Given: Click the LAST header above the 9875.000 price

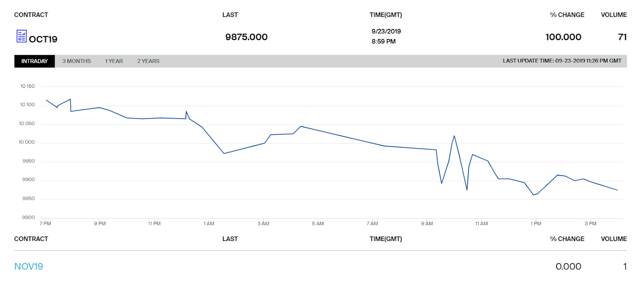Looking at the screenshot, I should tap(230, 15).
